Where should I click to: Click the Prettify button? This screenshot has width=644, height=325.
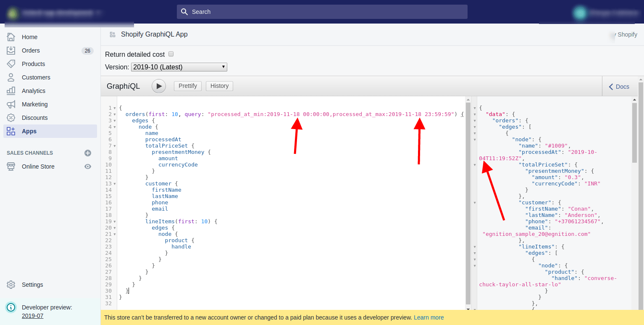click(x=187, y=86)
